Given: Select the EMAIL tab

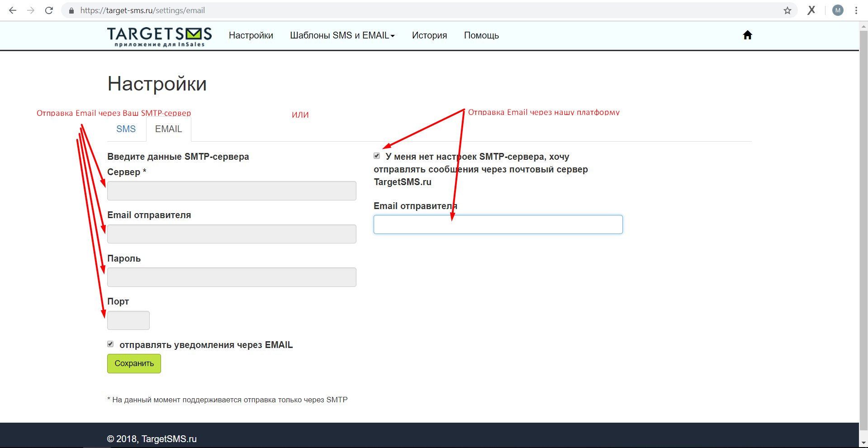Looking at the screenshot, I should coord(168,129).
